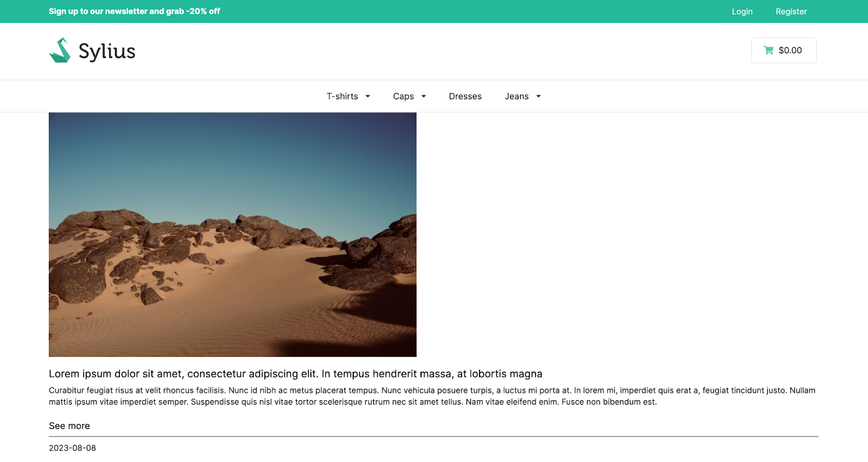Expand the Caps dropdown arrow
This screenshot has width=868, height=462.
point(424,97)
